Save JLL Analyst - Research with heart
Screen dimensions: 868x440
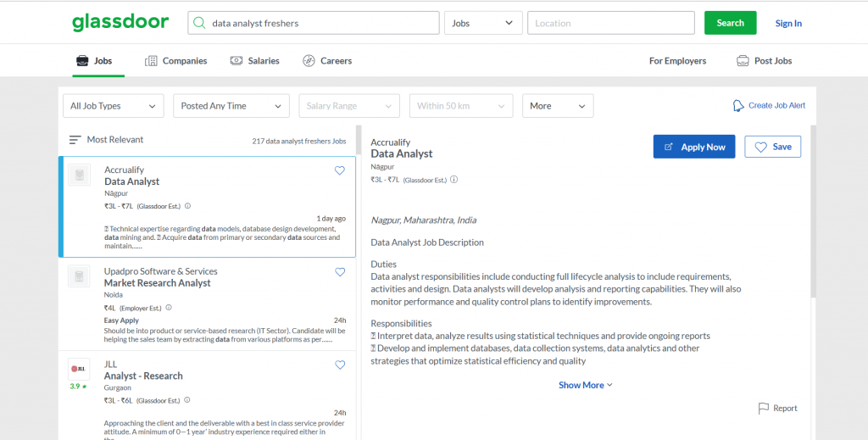pos(340,365)
